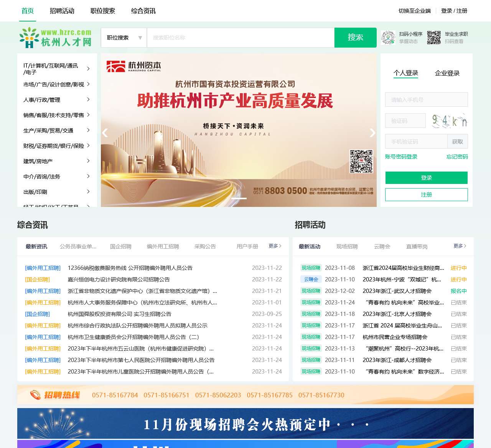Screen dimensions: 491x448
Task: Open the 职位搜索 search category dropdown
Action: (124, 38)
